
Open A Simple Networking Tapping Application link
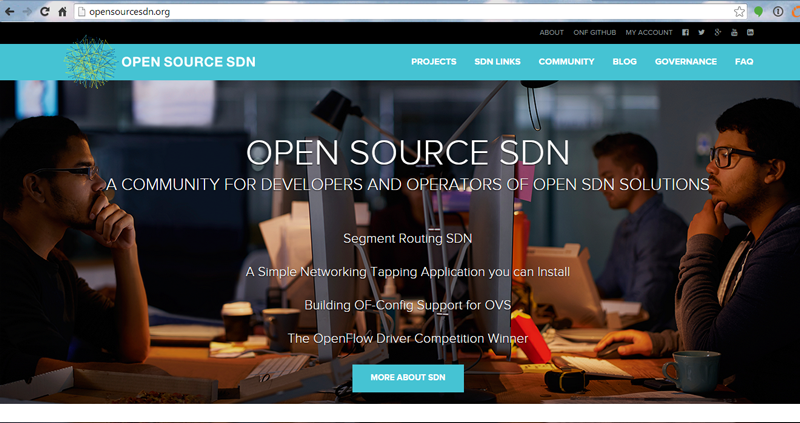tap(408, 271)
